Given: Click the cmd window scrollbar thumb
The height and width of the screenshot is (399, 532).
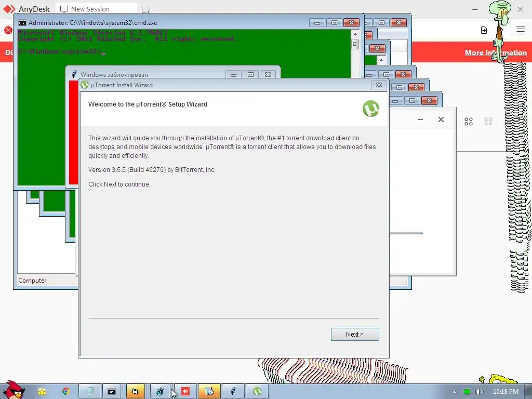Looking at the screenshot, I should [355, 44].
